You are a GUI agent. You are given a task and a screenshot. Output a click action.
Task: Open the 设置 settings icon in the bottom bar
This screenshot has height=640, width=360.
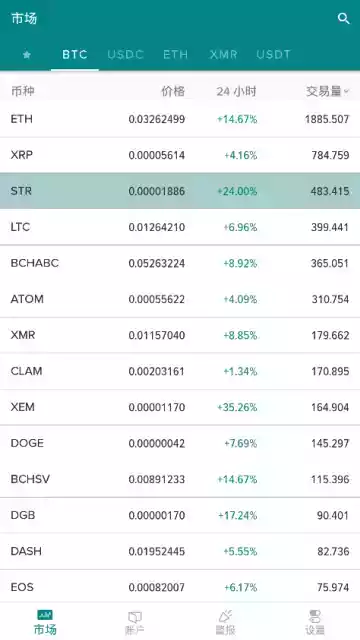(315, 616)
